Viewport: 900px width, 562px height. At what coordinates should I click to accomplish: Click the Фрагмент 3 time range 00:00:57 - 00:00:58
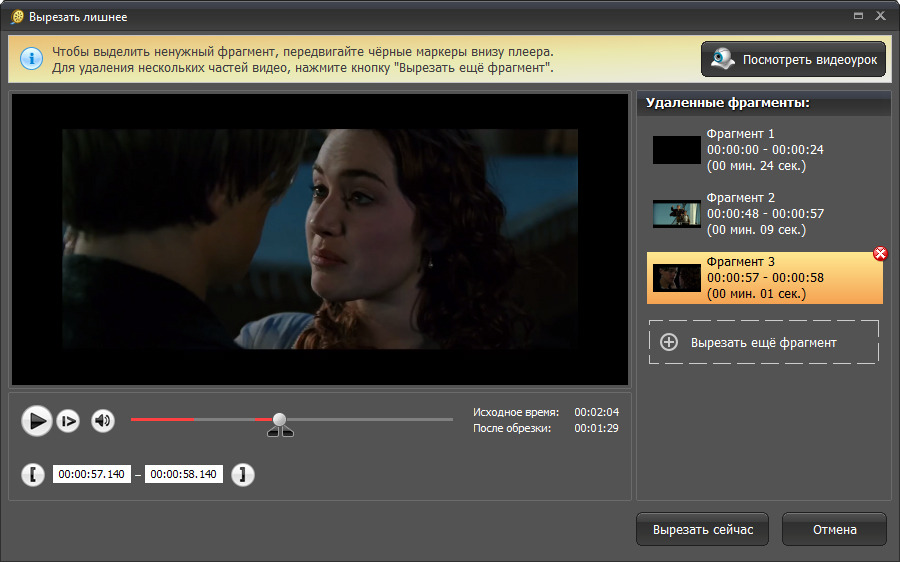pos(765,278)
